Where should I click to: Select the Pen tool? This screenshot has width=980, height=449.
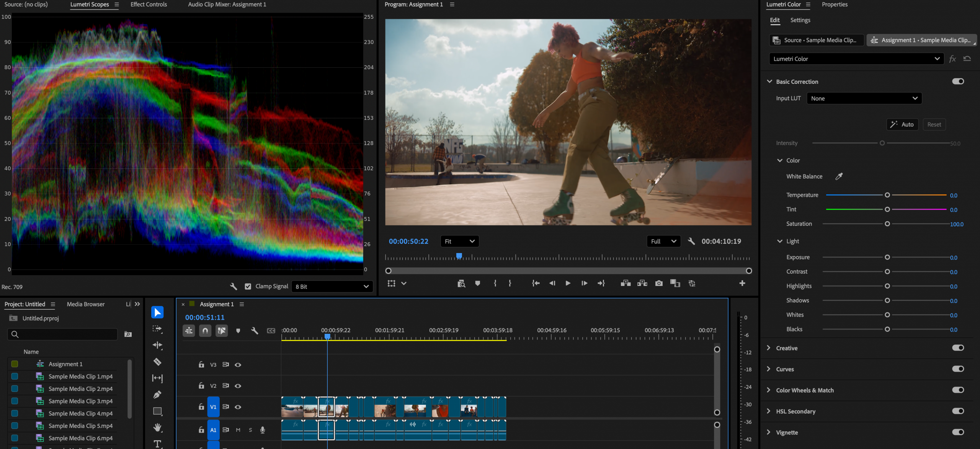(x=157, y=394)
